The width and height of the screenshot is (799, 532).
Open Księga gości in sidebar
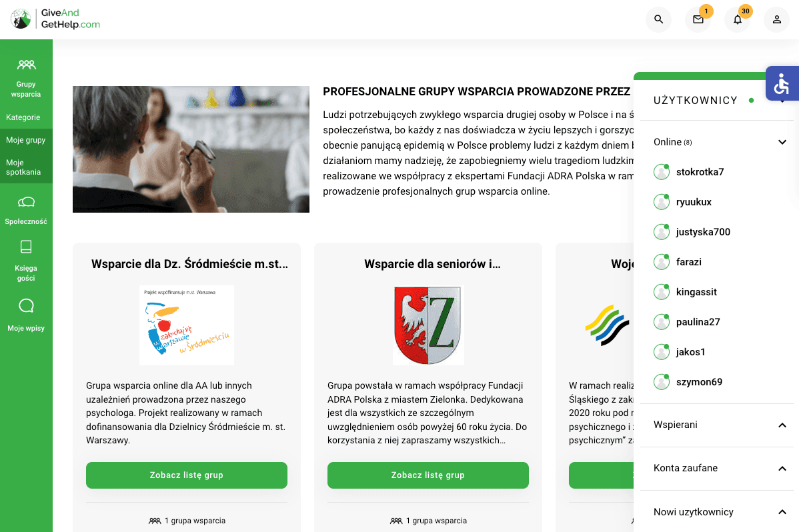pos(26,261)
